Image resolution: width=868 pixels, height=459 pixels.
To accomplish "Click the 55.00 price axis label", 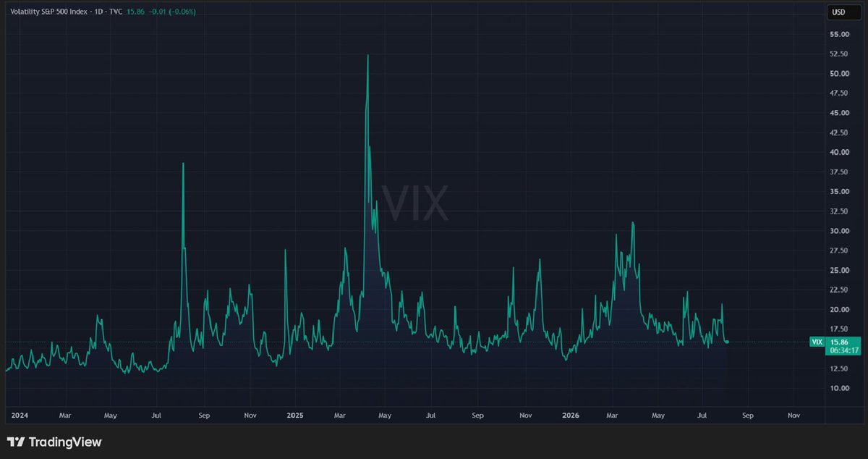I will [839, 34].
